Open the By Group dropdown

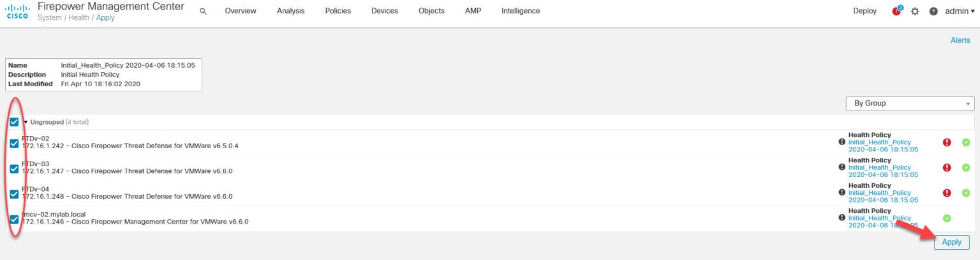910,103
